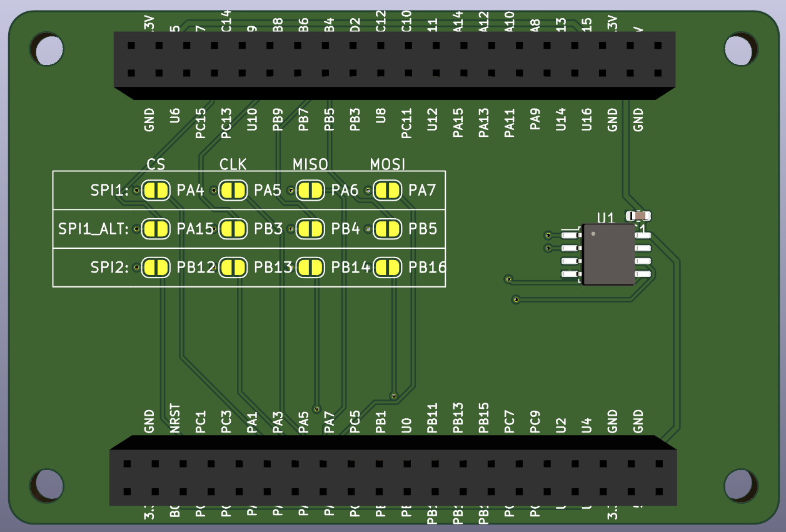This screenshot has width=786, height=532.
Task: Click the U1 chip body
Action: [609, 254]
